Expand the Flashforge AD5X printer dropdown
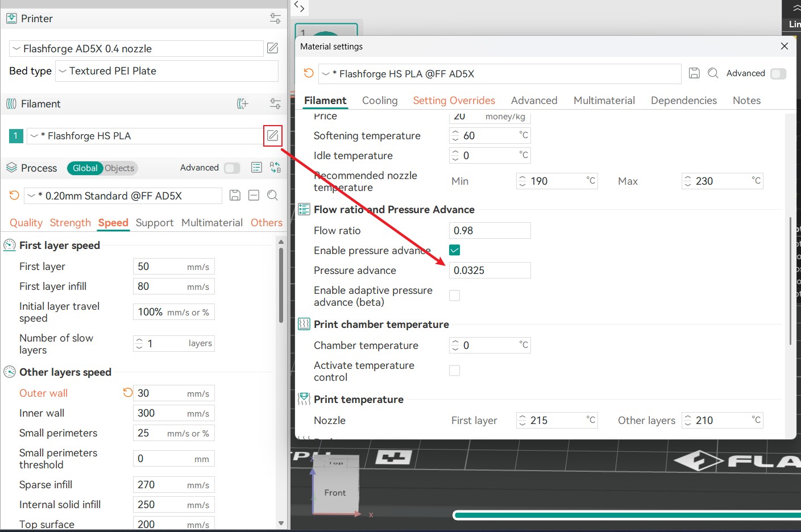This screenshot has width=801, height=532. click(136, 49)
